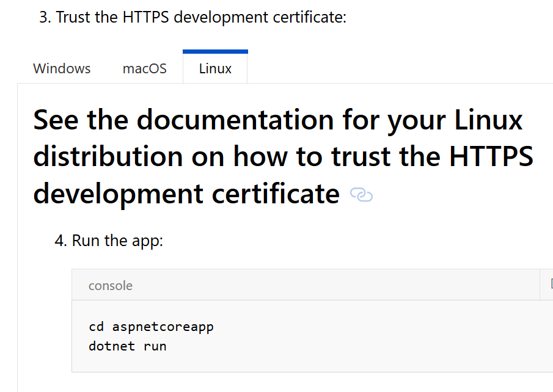553x392 pixels.
Task: Click the heading anchor link icon
Action: click(361, 195)
